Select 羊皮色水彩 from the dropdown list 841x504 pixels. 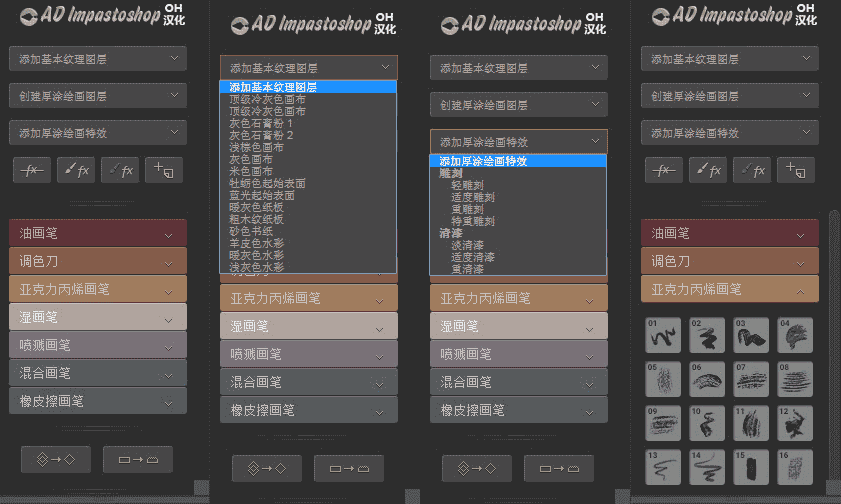tap(256, 243)
